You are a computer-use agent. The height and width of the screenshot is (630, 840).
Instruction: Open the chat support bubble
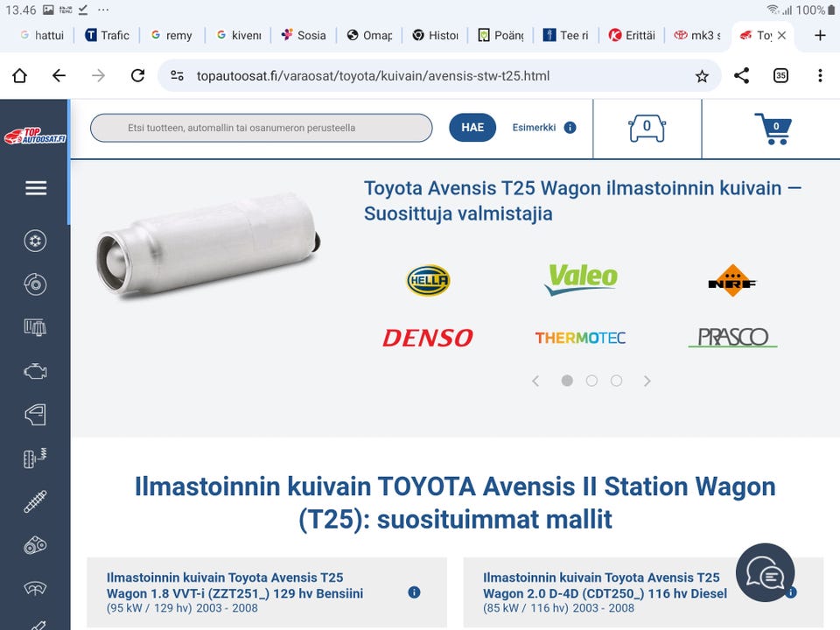point(765,572)
